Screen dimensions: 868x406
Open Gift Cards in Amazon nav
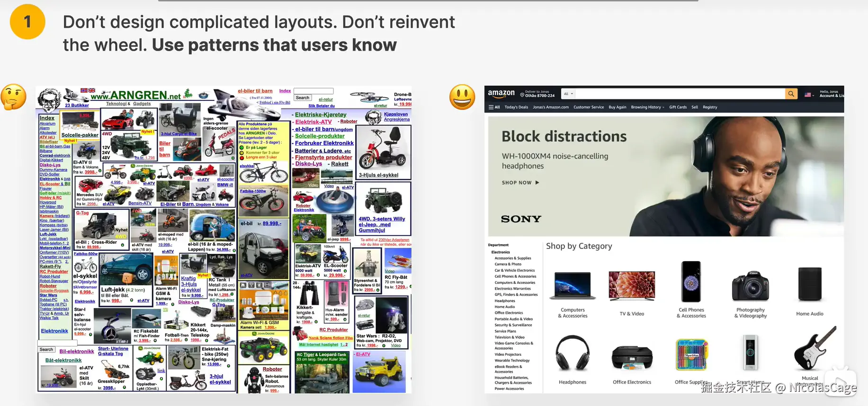tap(678, 107)
